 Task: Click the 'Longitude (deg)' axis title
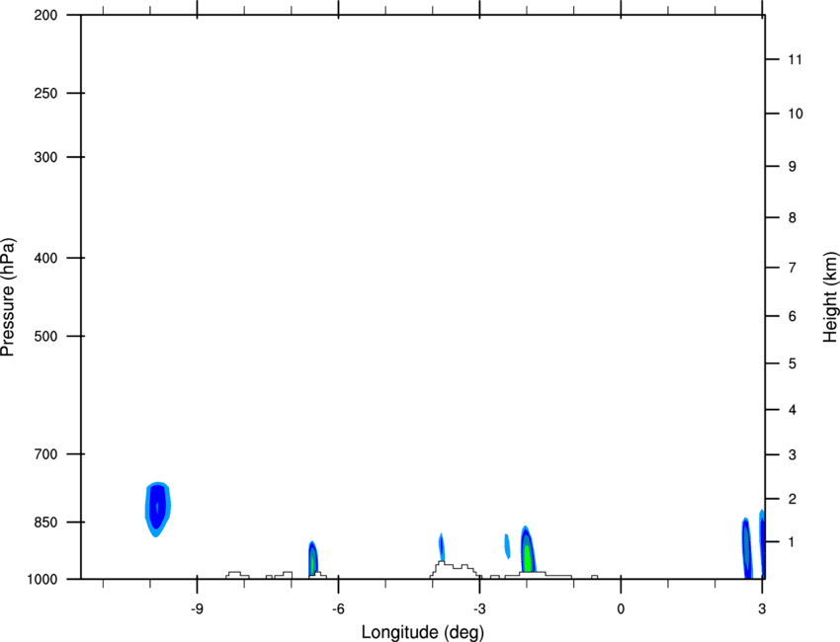pyautogui.click(x=423, y=632)
